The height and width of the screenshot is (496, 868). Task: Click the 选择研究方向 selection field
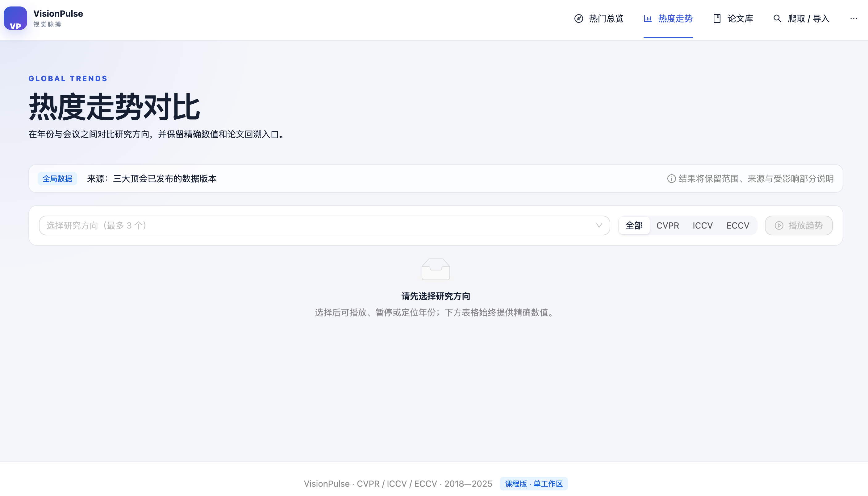[x=324, y=225]
